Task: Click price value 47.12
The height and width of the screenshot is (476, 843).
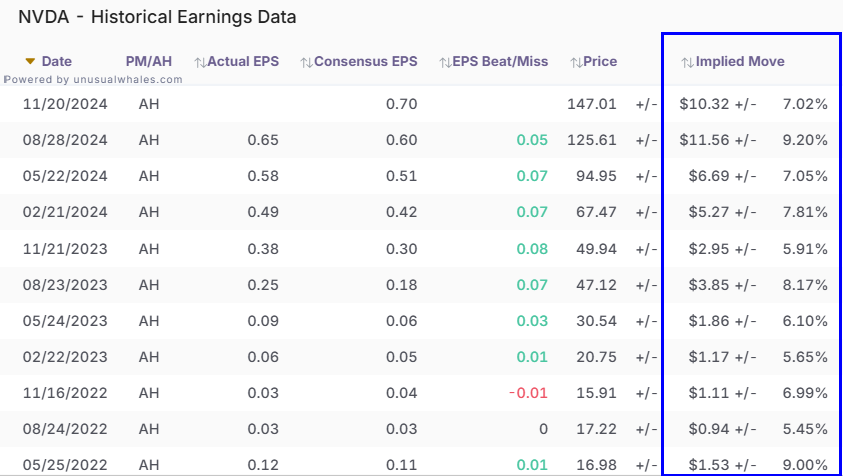Action: (x=596, y=285)
